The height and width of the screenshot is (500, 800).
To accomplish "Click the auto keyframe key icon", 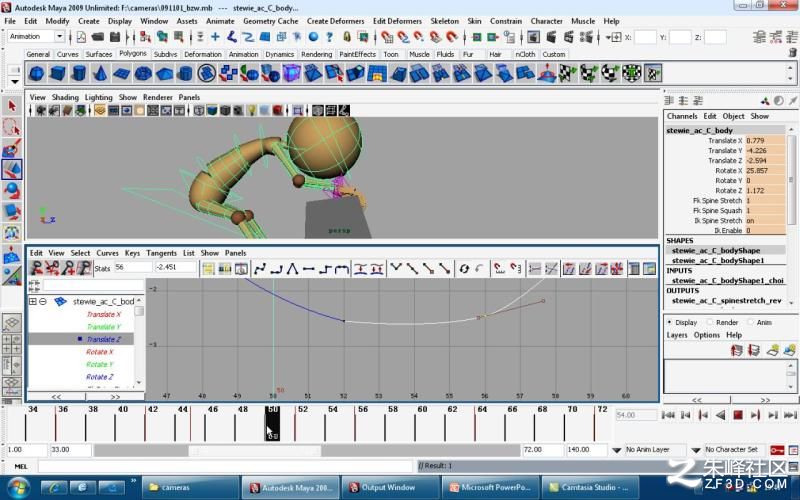I will [x=777, y=450].
